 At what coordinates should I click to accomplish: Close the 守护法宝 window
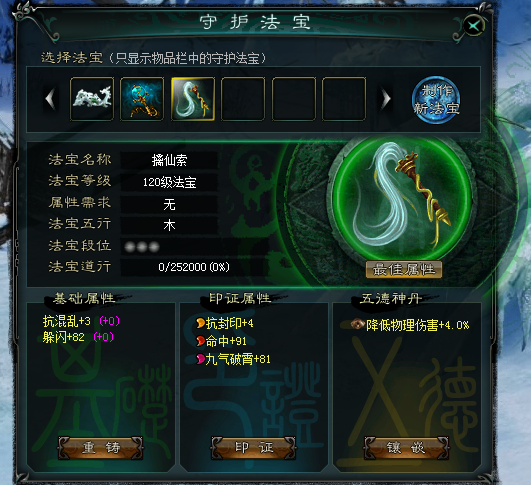(x=474, y=25)
